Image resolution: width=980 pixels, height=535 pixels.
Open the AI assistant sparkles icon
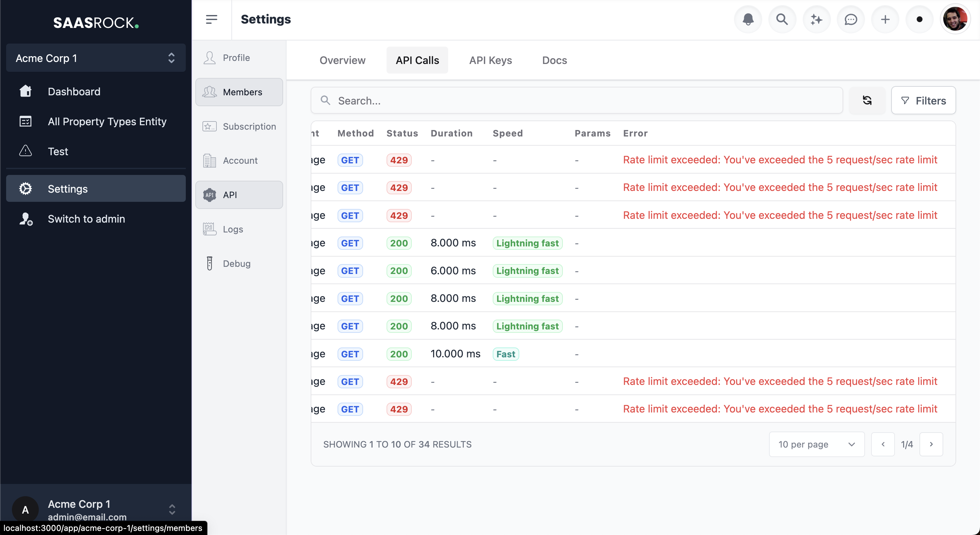[x=816, y=19]
